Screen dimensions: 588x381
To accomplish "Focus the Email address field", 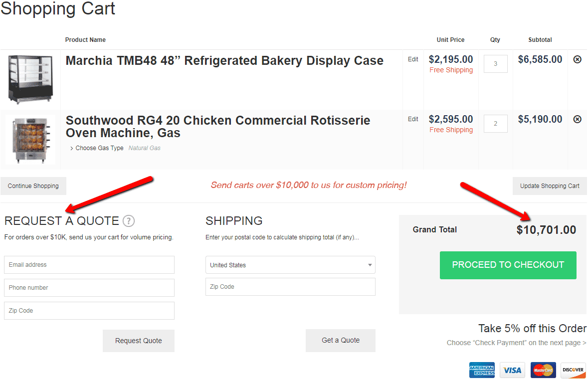I will [89, 265].
